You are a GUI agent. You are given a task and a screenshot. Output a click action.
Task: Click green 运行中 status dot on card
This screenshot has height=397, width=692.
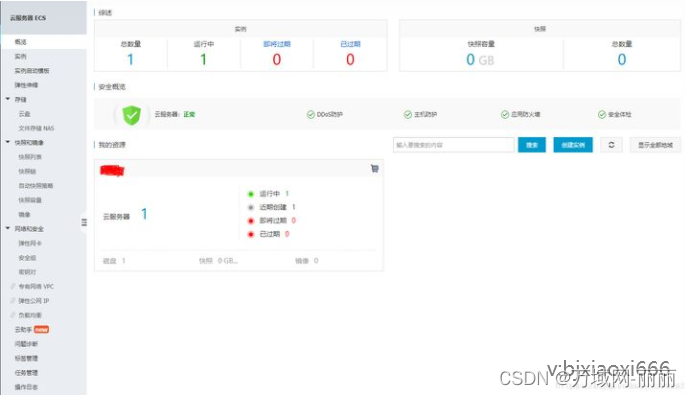(251, 194)
